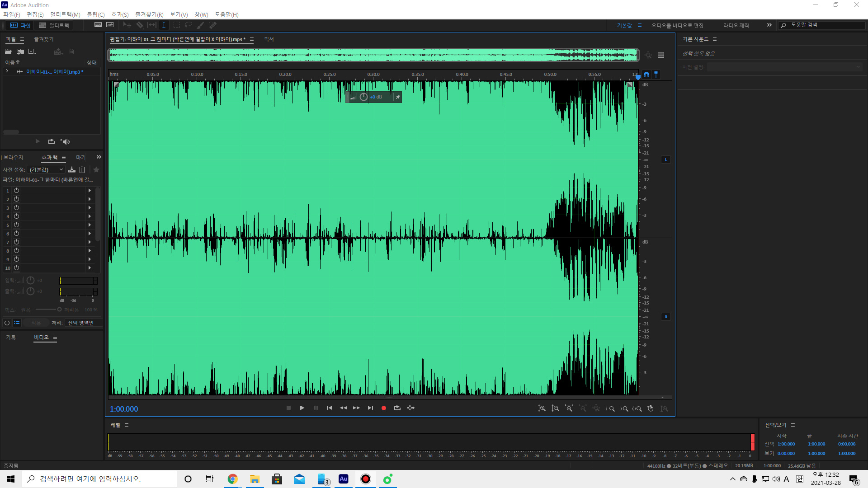Toggle power for effect slot 1
Viewport: 868px width, 488px height.
point(16,191)
